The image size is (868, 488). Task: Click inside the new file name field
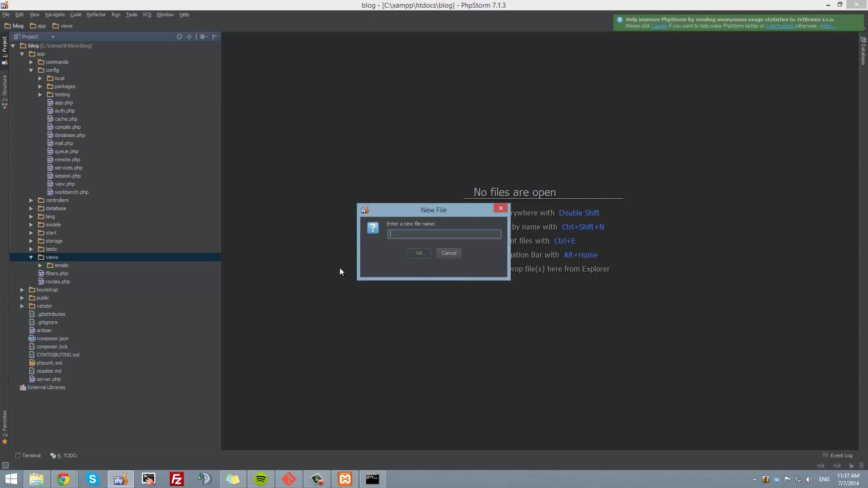[444, 234]
